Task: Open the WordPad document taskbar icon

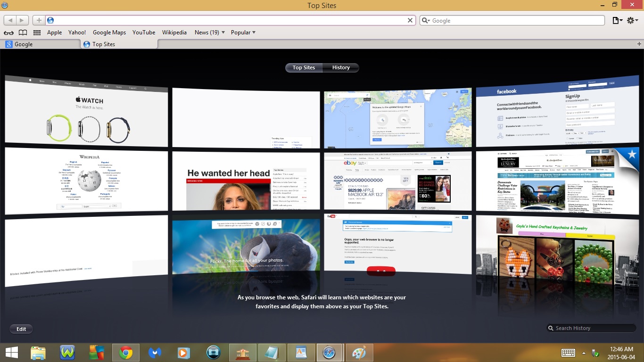Action: (301, 353)
